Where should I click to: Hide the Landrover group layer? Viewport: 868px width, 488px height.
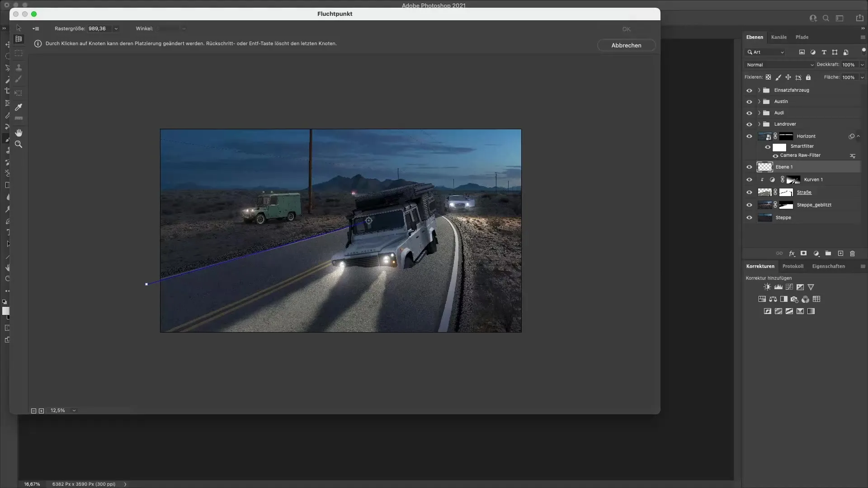click(749, 124)
